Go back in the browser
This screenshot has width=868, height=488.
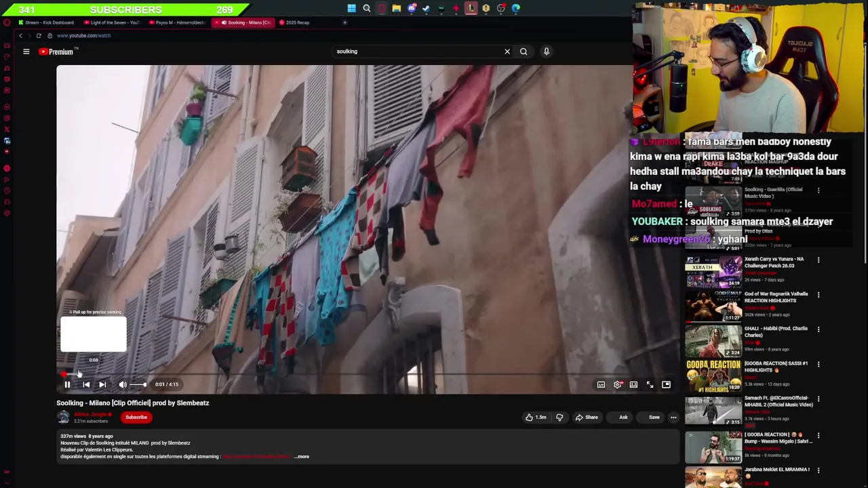(20, 35)
